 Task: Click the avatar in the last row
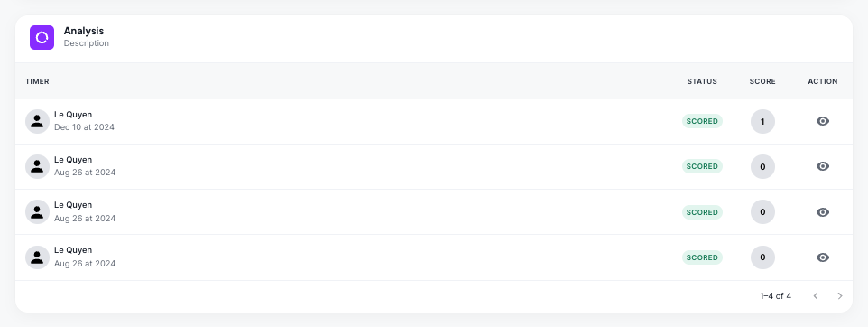click(38, 257)
